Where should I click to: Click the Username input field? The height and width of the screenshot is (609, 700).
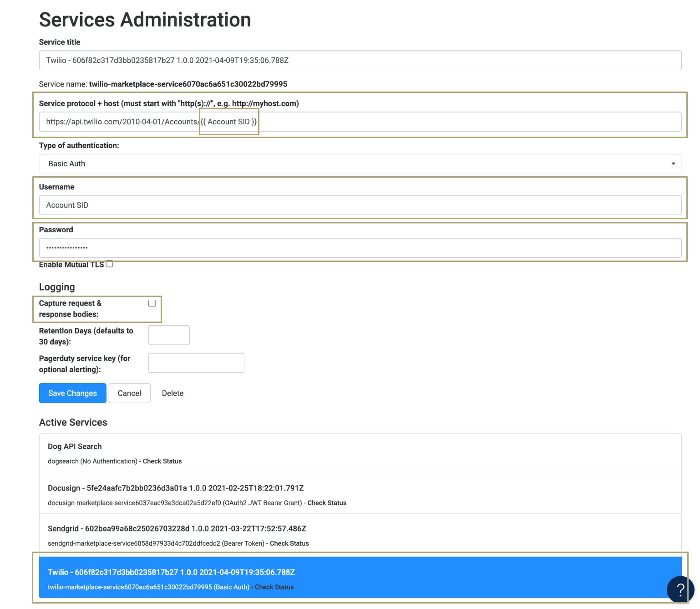coord(360,205)
